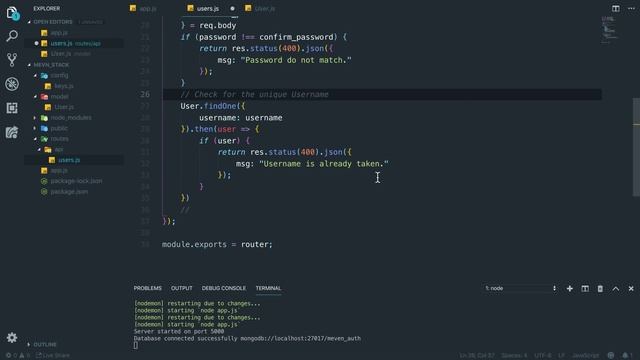Expand the node_modules folder
This screenshot has height=360, width=640.
(x=35, y=118)
